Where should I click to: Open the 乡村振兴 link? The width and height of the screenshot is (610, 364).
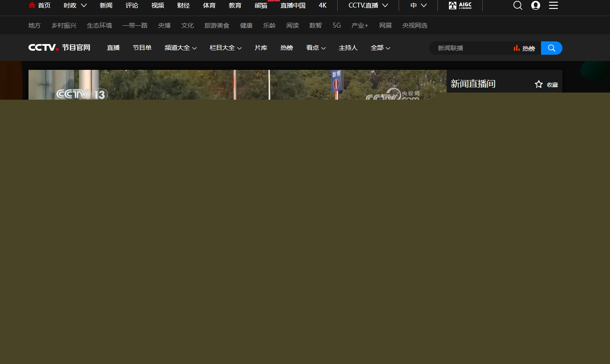pyautogui.click(x=64, y=25)
